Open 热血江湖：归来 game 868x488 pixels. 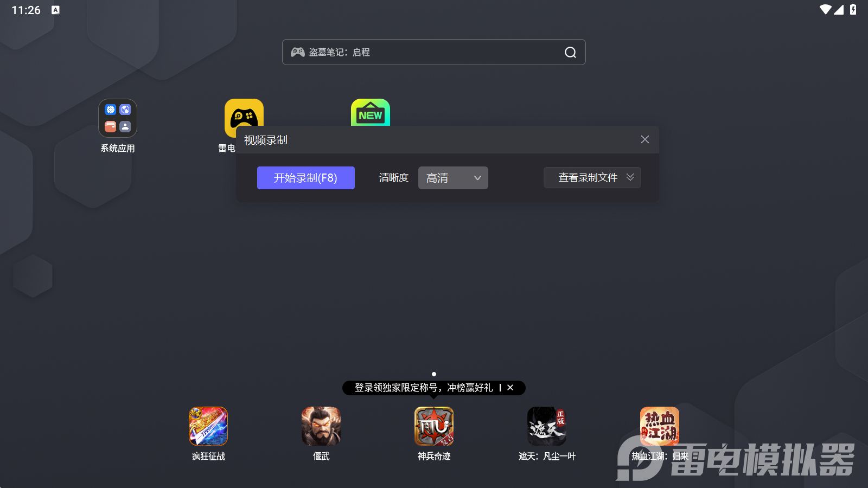[659, 426]
